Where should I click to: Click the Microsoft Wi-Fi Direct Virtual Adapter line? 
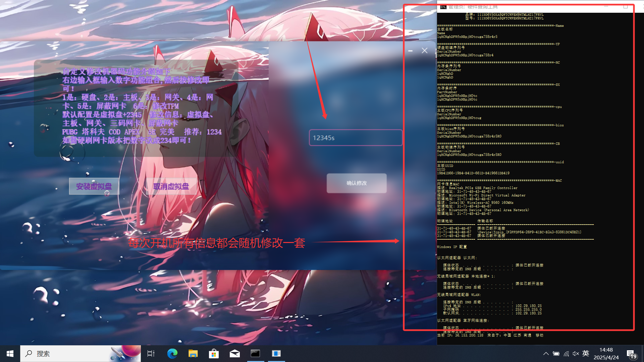click(x=481, y=195)
